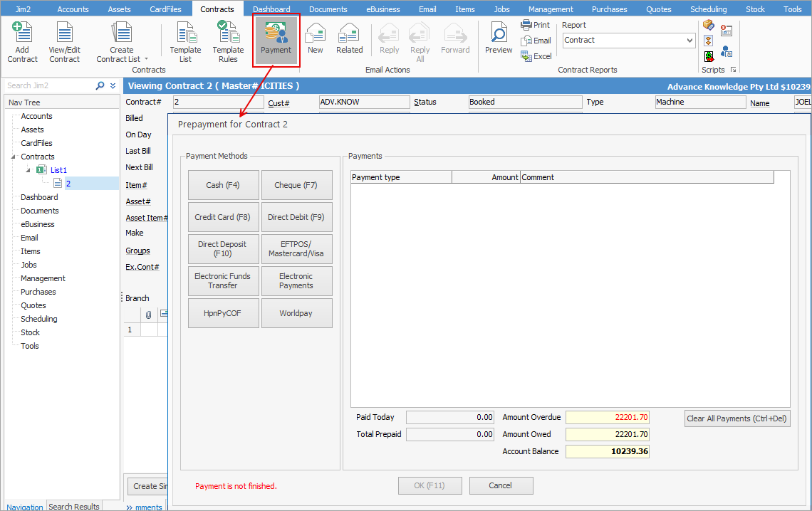
Task: Open View/Edit Contract from the ribbon
Action: 64,42
